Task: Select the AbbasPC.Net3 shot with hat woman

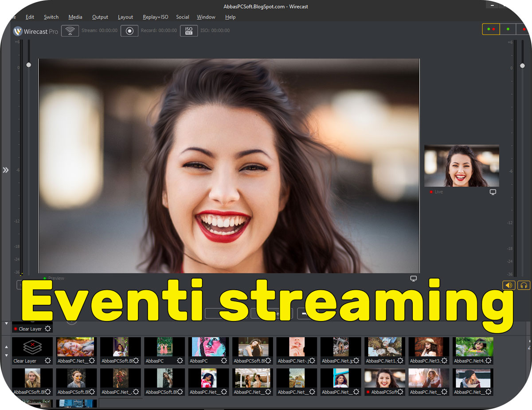Action: (429, 347)
